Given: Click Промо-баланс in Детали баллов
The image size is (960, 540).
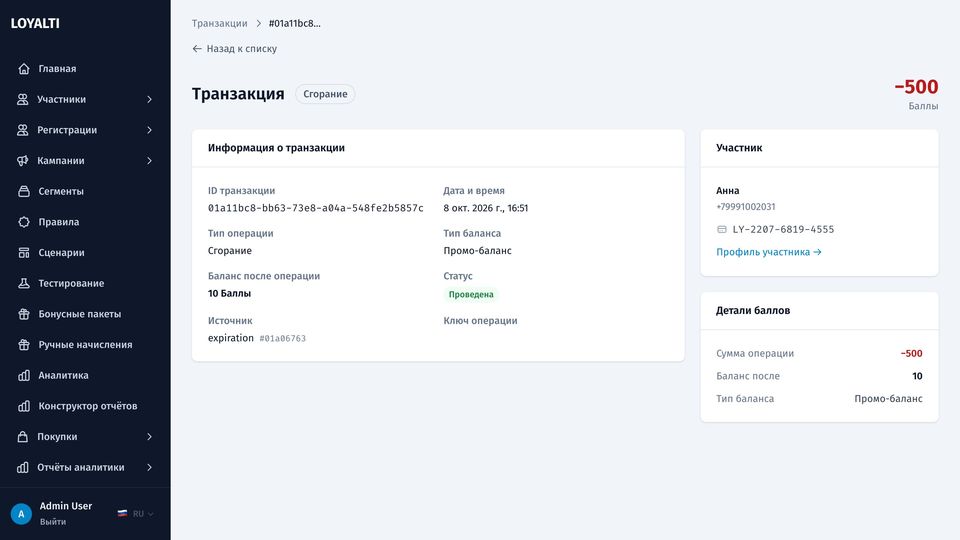Looking at the screenshot, I should pyautogui.click(x=888, y=399).
